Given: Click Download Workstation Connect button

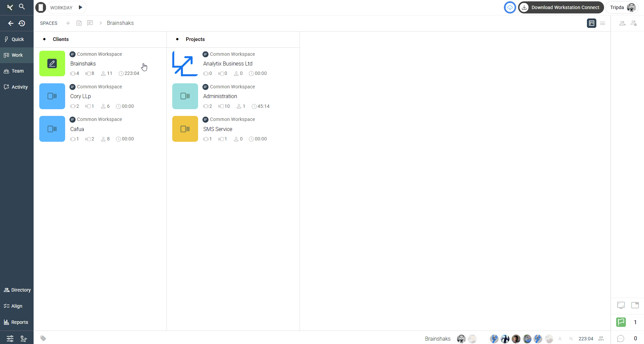Looking at the screenshot, I should (561, 7).
